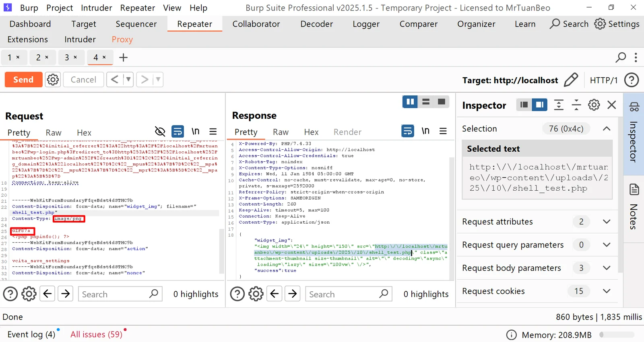This screenshot has height=342, width=644.
Task: Switch Request view to Hex tab
Action: 84,132
